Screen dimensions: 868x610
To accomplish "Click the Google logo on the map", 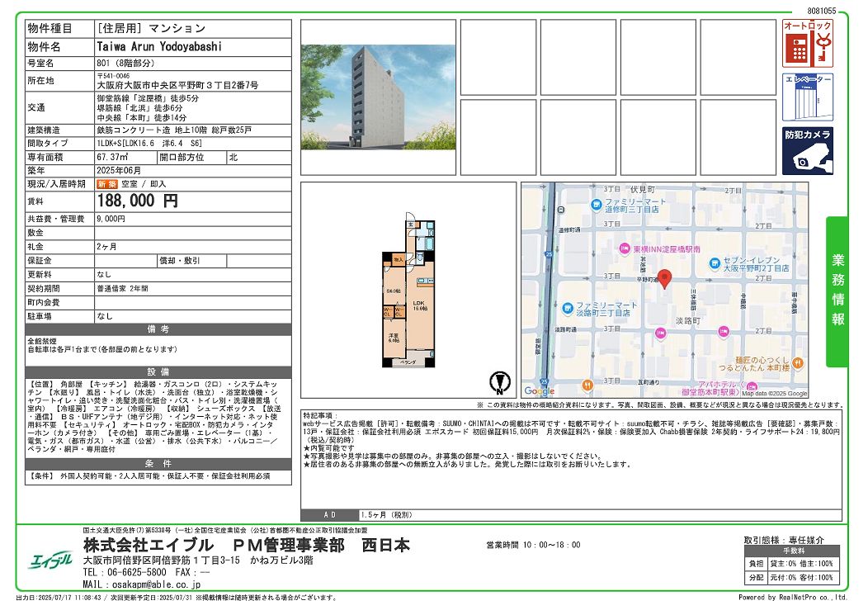I will click(539, 391).
